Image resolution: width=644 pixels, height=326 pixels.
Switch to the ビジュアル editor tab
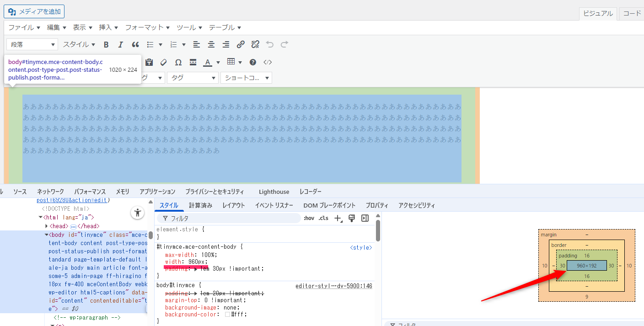598,14
